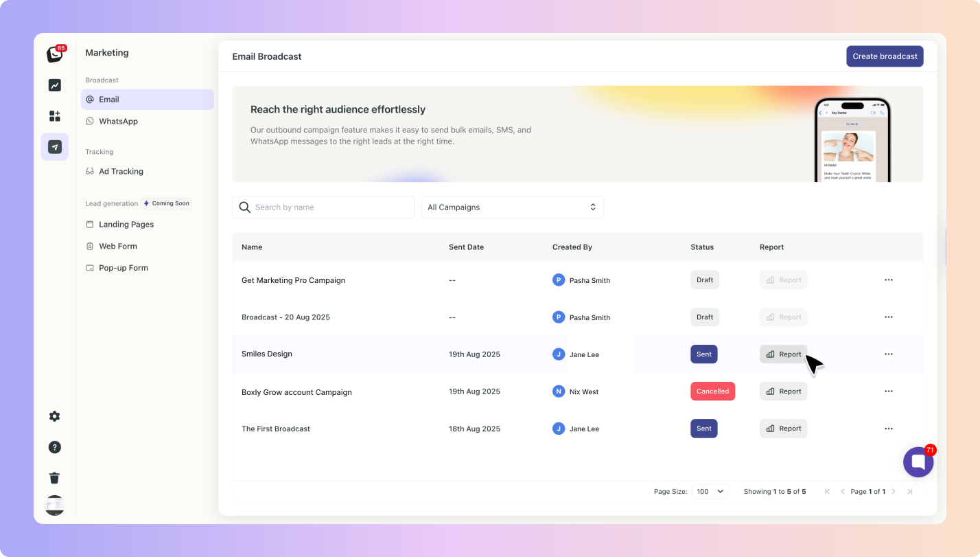The image size is (980, 557).
Task: Click Draft status for Broadcast - 20 Aug 2025
Action: pos(705,317)
